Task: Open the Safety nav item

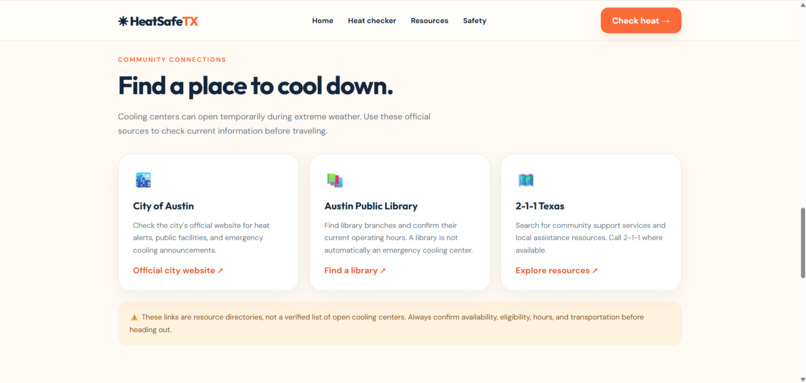Action: click(474, 21)
